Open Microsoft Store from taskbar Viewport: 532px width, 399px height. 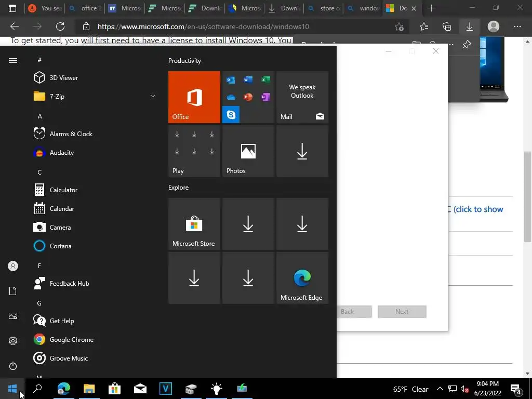pyautogui.click(x=115, y=389)
